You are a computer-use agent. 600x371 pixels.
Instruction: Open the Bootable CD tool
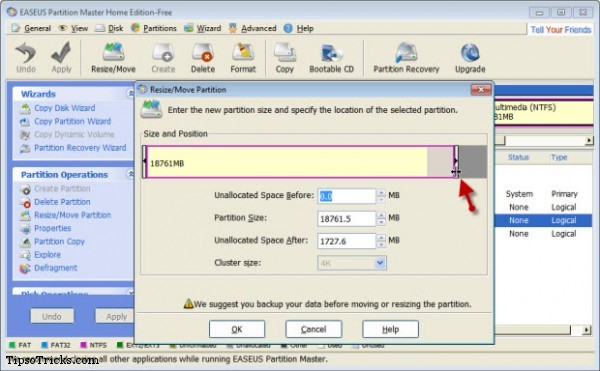point(331,57)
